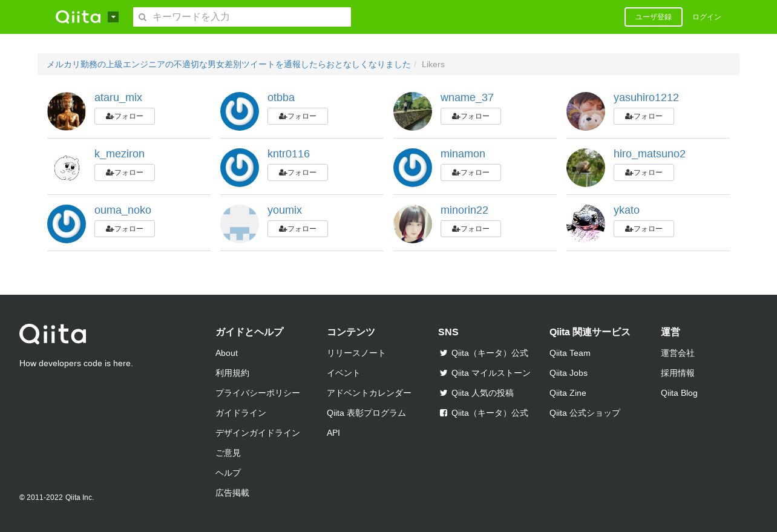Follow yasuhiro1212
The height and width of the screenshot is (532, 777).
[x=644, y=116]
